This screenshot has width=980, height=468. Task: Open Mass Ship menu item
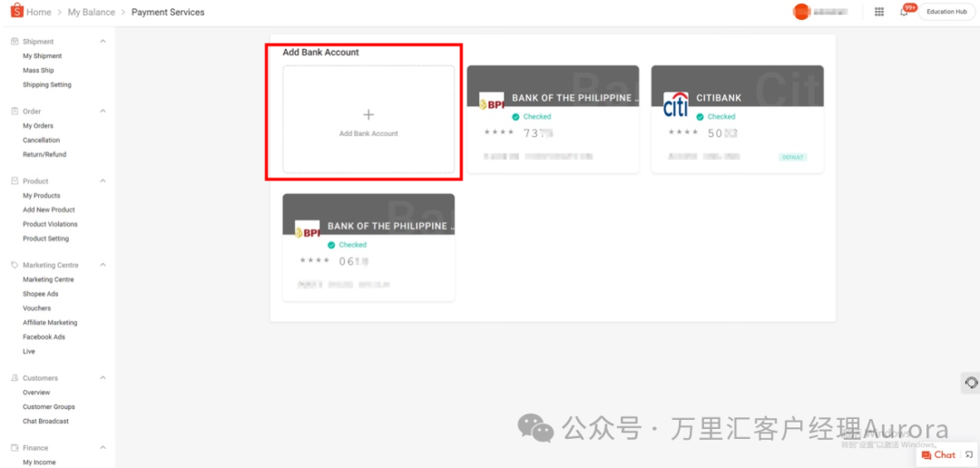point(39,71)
